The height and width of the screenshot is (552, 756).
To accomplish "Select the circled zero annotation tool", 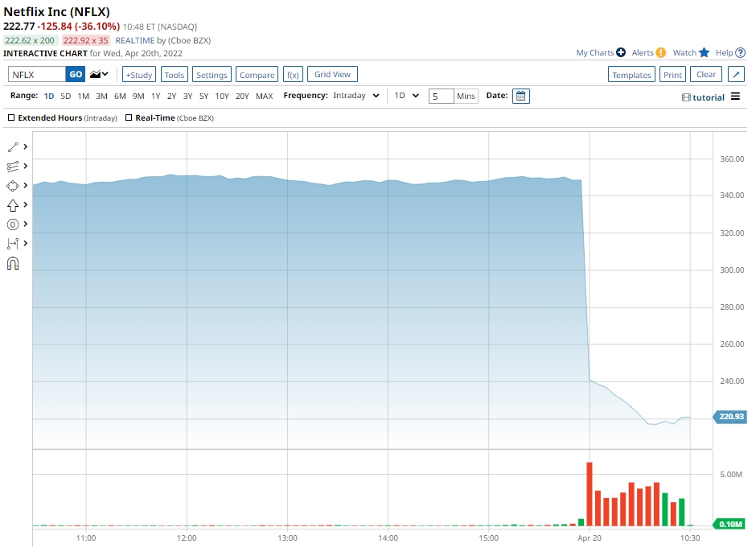I will (x=13, y=225).
